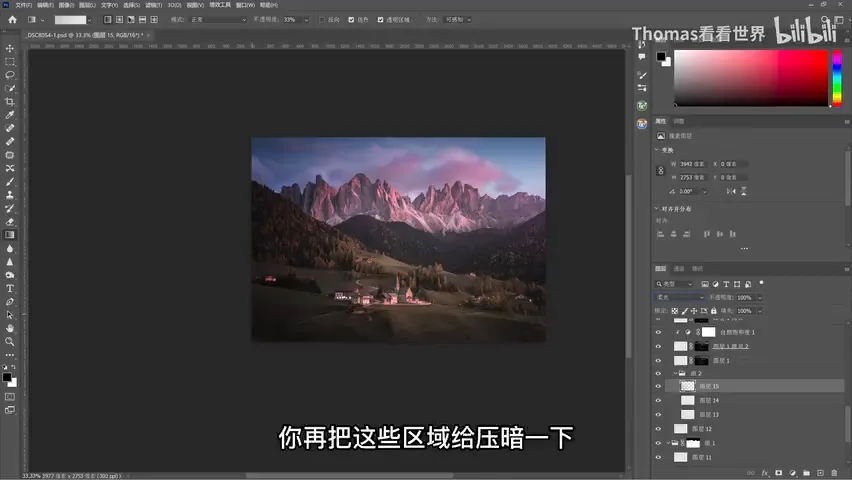Collapse group 组 1 in Layers

click(668, 443)
